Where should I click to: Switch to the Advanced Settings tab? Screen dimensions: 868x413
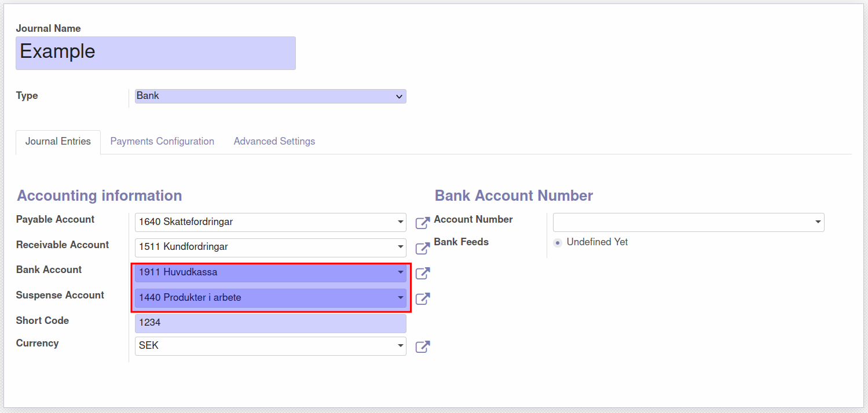(274, 142)
